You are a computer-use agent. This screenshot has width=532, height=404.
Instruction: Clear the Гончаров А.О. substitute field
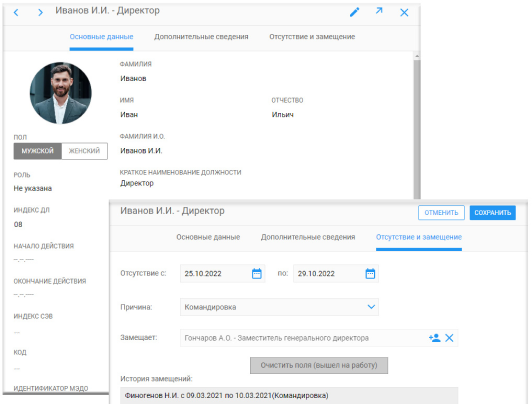click(x=449, y=338)
